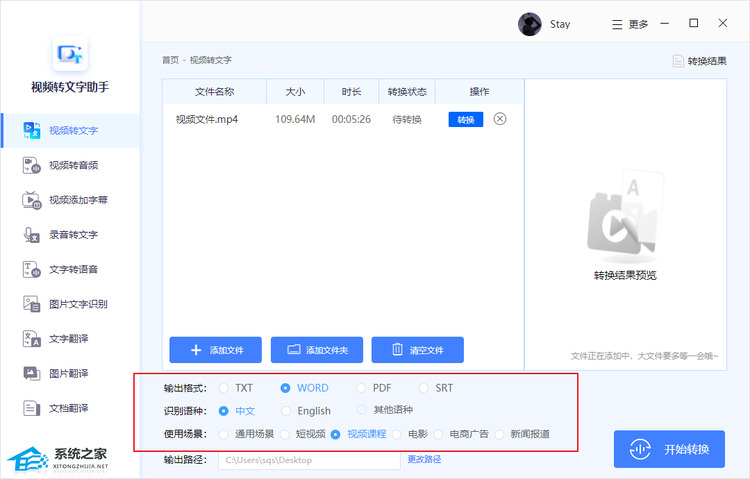Image resolution: width=750 pixels, height=479 pixels.
Task: Remove 视频文件.mp4 with the circle X icon
Action: click(x=500, y=119)
